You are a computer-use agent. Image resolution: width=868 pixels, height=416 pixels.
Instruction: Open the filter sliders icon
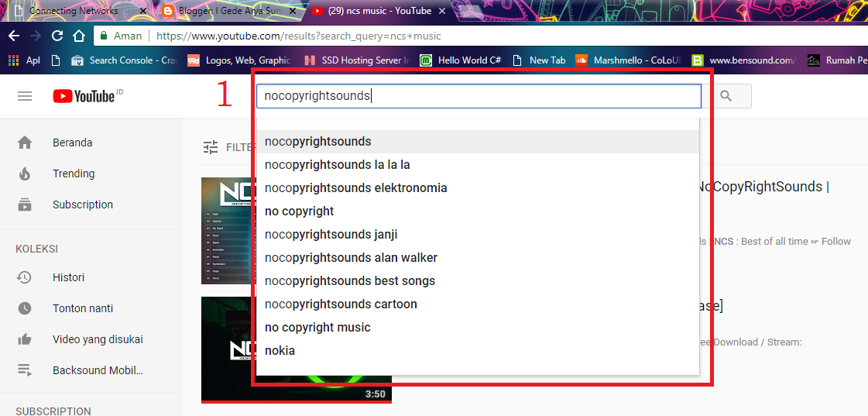point(211,146)
